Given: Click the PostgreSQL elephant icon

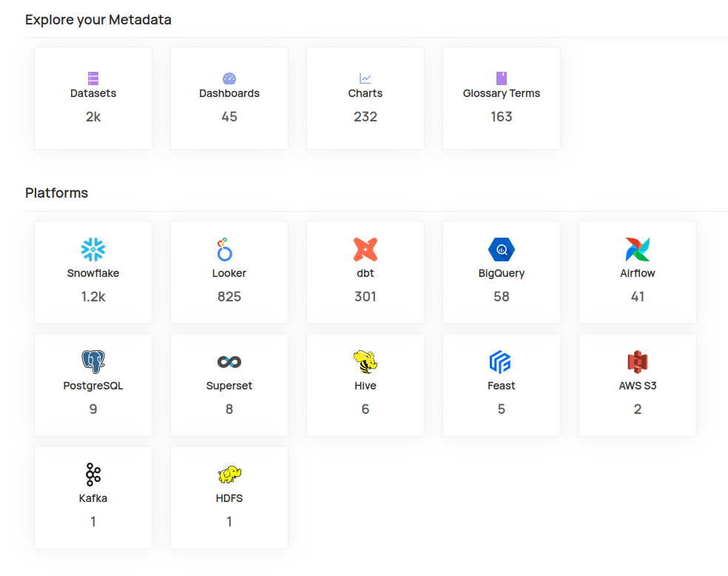Looking at the screenshot, I should point(93,362).
